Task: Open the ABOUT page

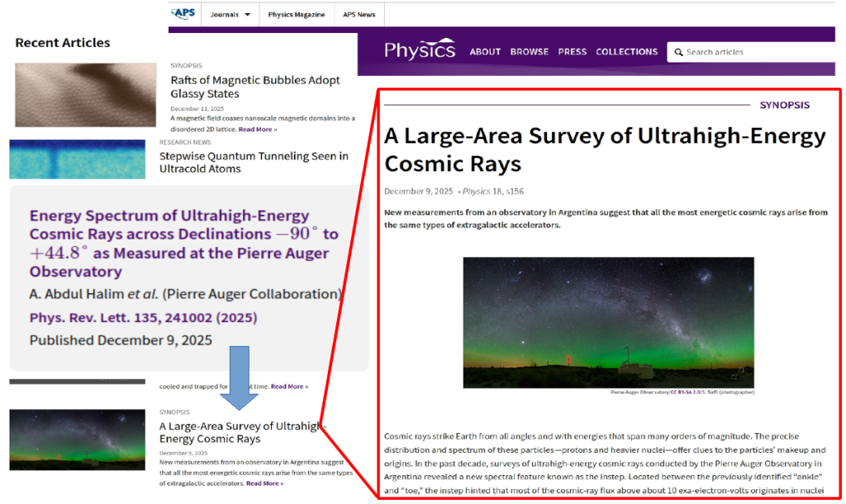Action: point(485,52)
